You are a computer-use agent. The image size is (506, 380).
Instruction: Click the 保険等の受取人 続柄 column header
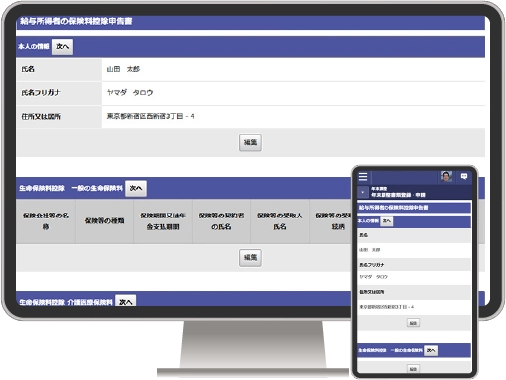click(x=332, y=221)
